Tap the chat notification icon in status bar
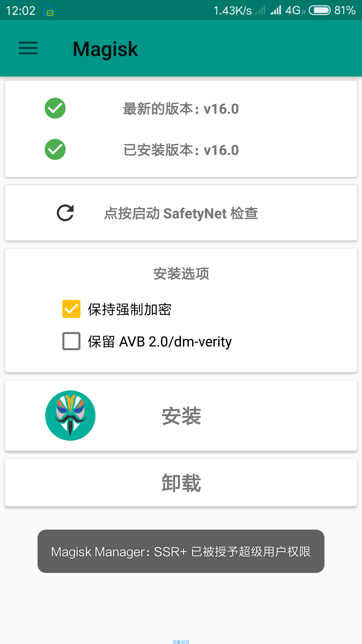 pyautogui.click(x=48, y=10)
